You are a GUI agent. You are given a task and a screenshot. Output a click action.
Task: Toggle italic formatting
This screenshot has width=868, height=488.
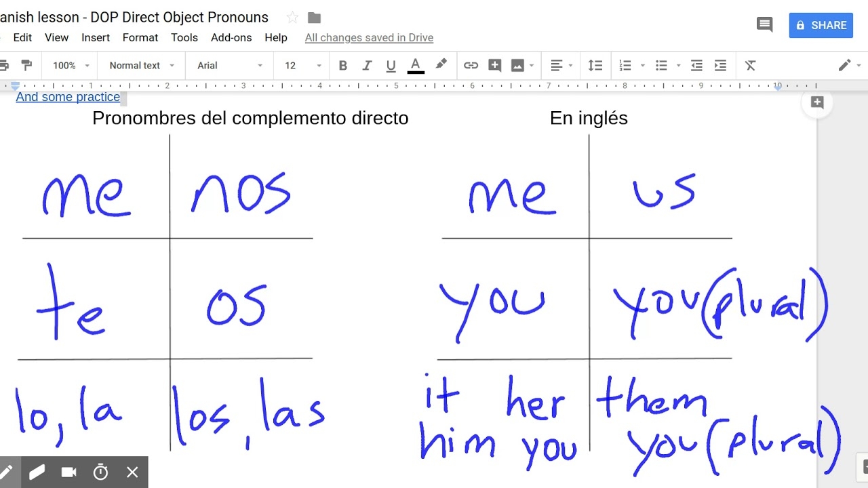[x=367, y=65]
